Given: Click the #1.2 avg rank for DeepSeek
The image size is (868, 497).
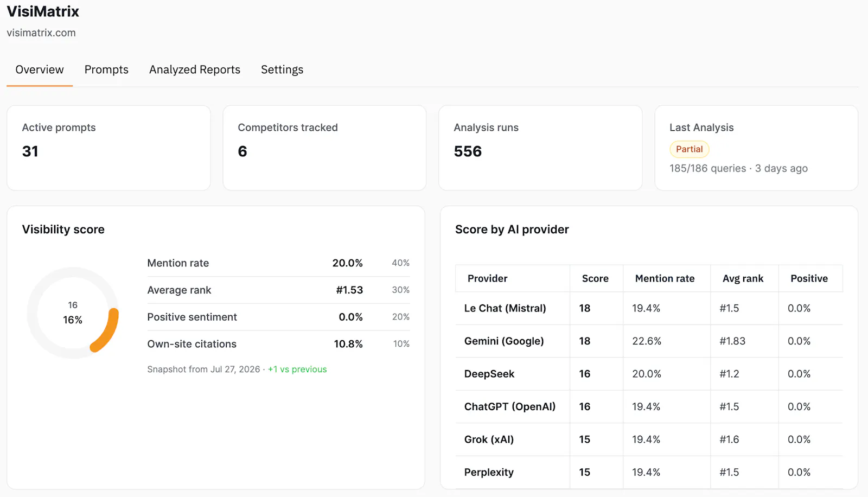Looking at the screenshot, I should coord(729,374).
